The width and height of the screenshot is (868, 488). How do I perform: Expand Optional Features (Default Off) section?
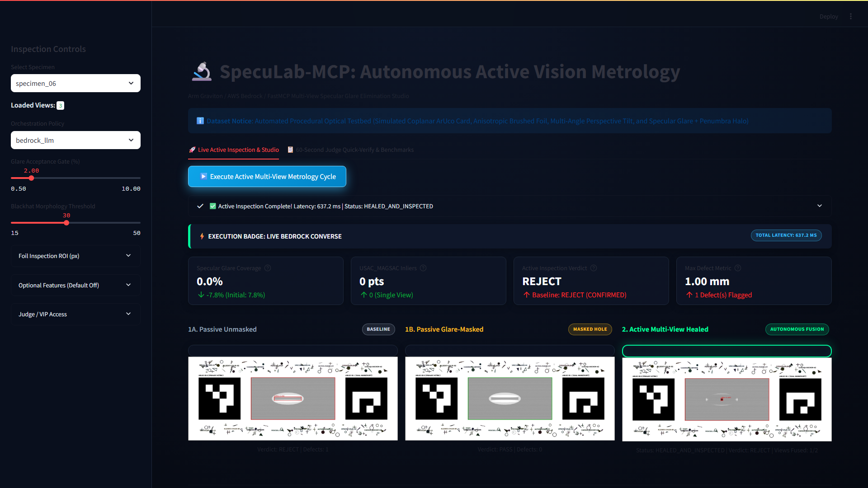pyautogui.click(x=75, y=285)
